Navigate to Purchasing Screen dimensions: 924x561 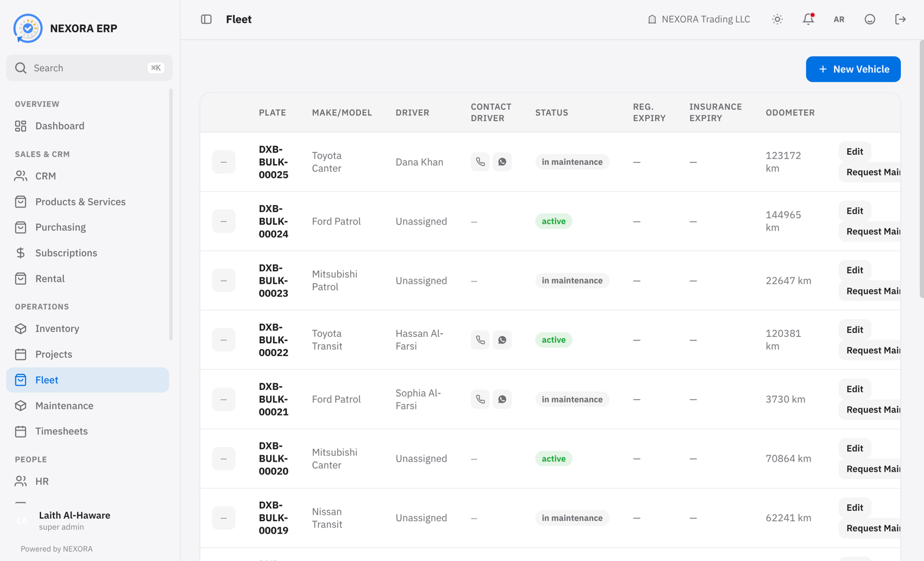tap(88, 228)
